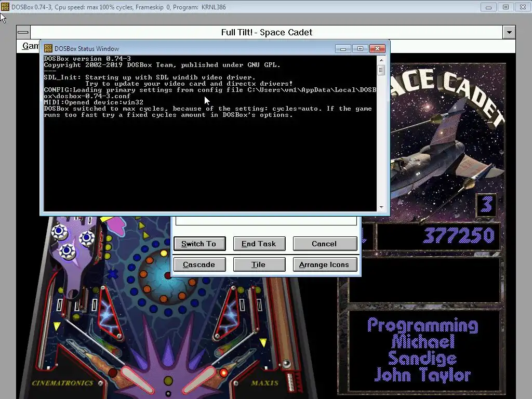532x399 pixels.
Task: Click the red ball near right flipper
Action: click(x=223, y=373)
